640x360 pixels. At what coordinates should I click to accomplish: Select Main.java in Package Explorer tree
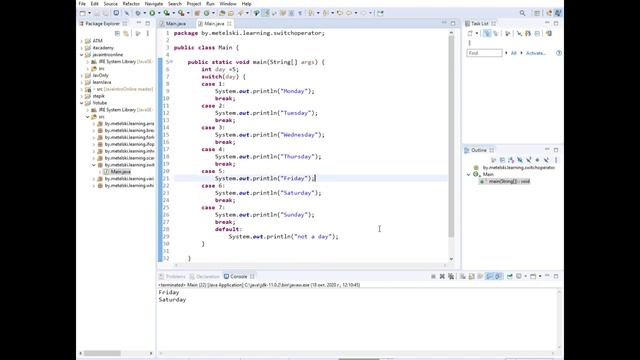120,172
